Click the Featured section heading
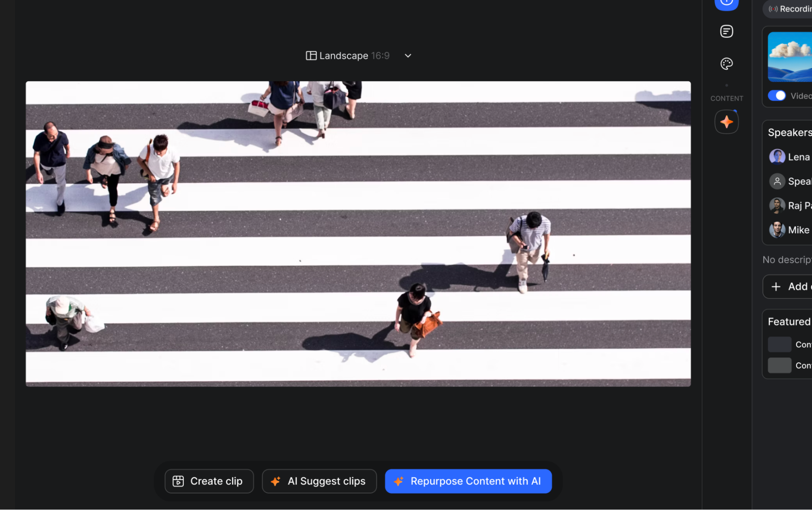The image size is (812, 510). tap(789, 322)
